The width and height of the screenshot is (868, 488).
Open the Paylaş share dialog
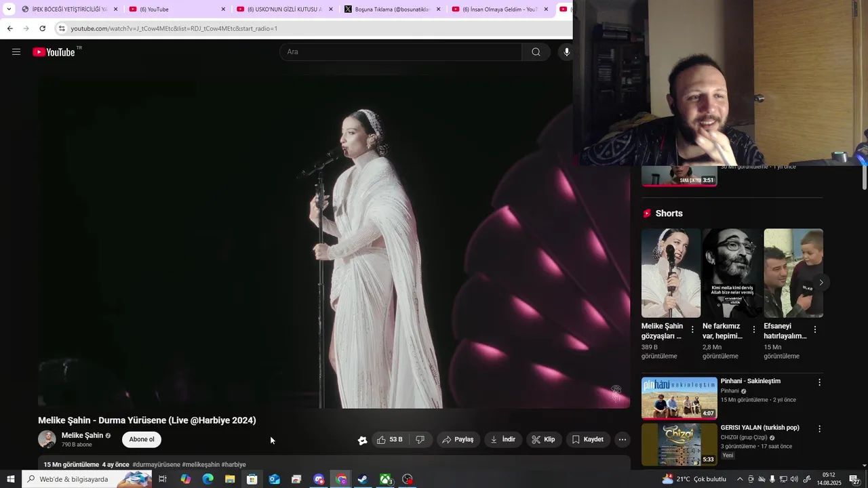point(458,440)
